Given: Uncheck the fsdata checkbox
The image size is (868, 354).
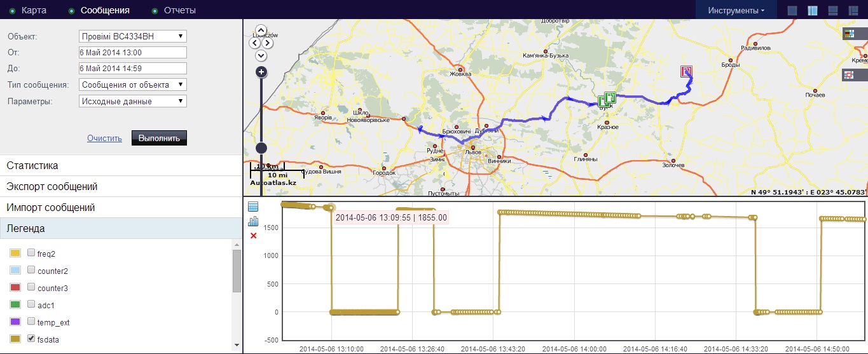Looking at the screenshot, I should click(31, 339).
